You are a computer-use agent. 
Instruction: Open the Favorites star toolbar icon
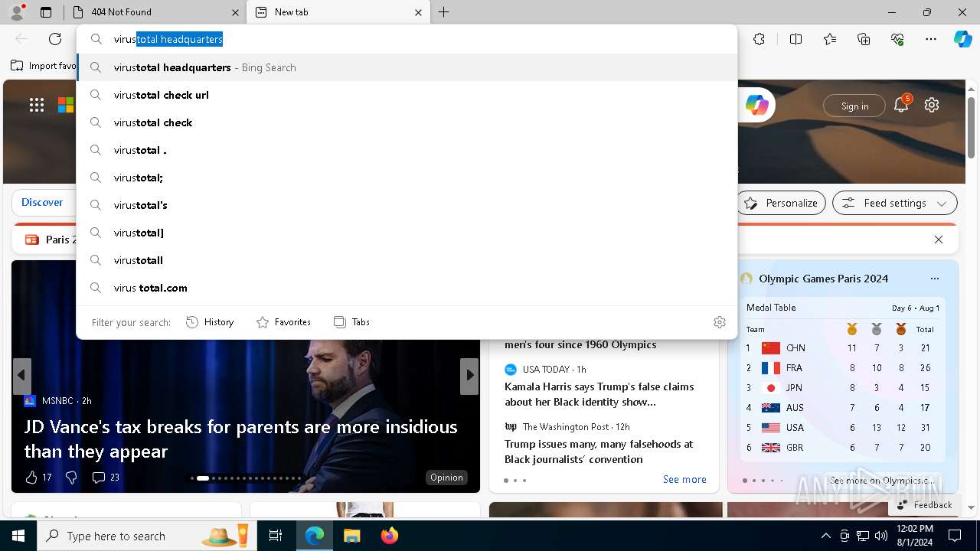(x=830, y=39)
